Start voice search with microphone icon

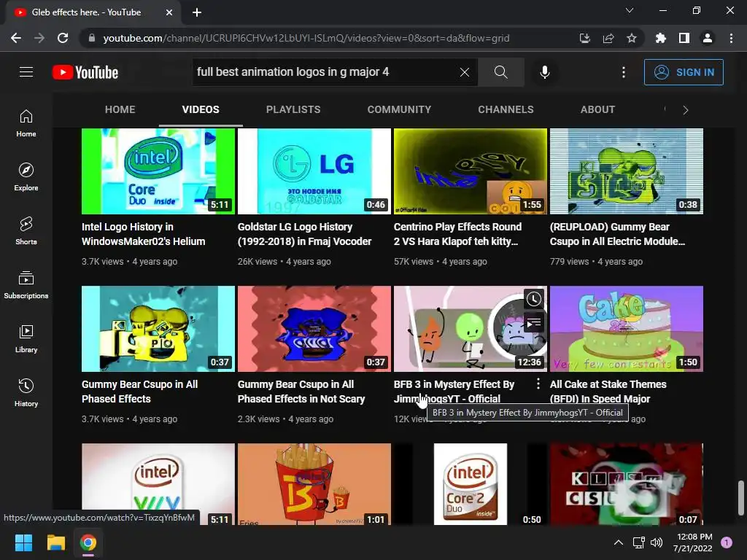pos(544,72)
